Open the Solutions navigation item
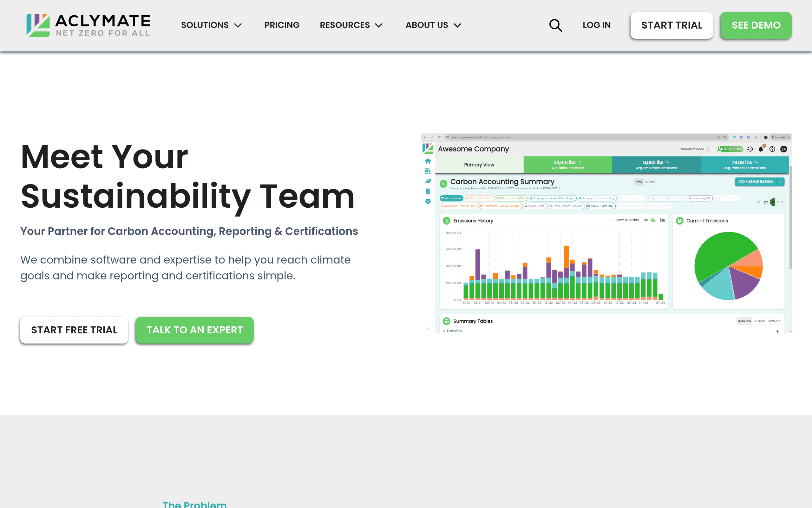 pyautogui.click(x=205, y=25)
